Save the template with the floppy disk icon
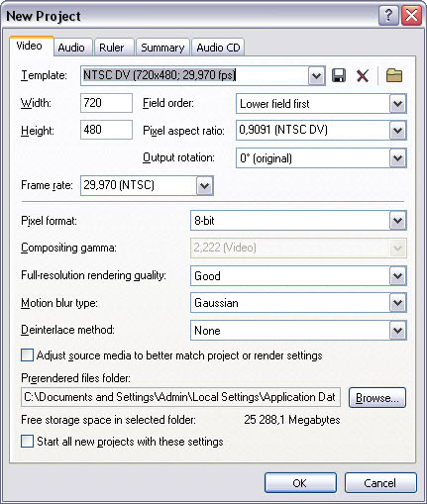The height and width of the screenshot is (504, 427). point(339,75)
